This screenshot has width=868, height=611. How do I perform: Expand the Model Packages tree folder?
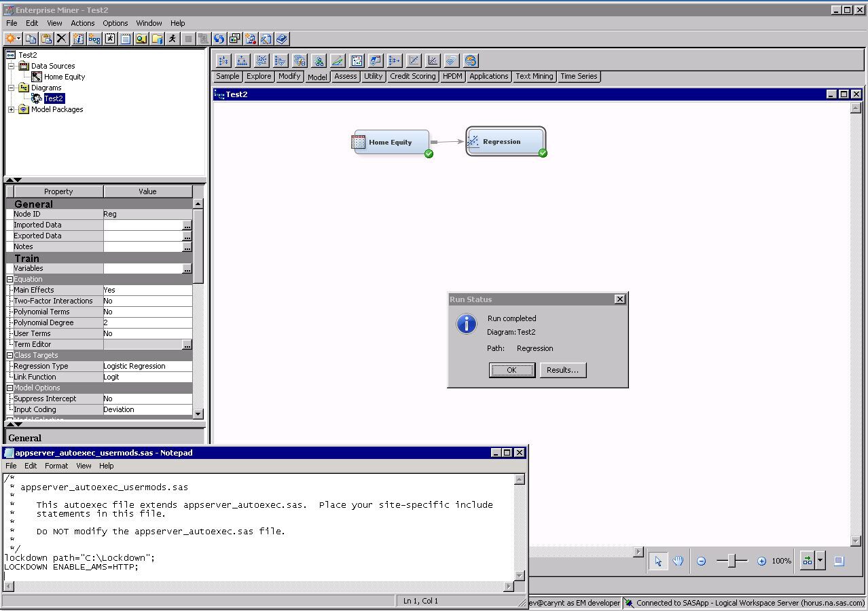(12, 109)
